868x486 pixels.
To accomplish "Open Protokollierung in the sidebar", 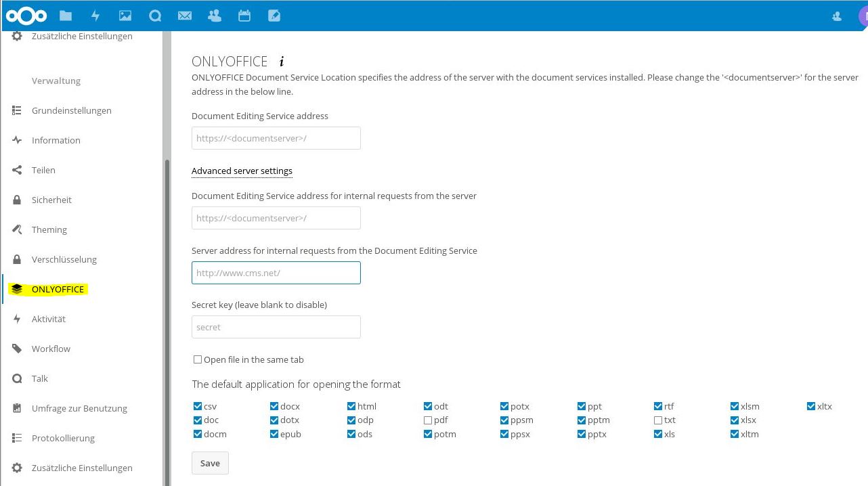I will pos(63,438).
